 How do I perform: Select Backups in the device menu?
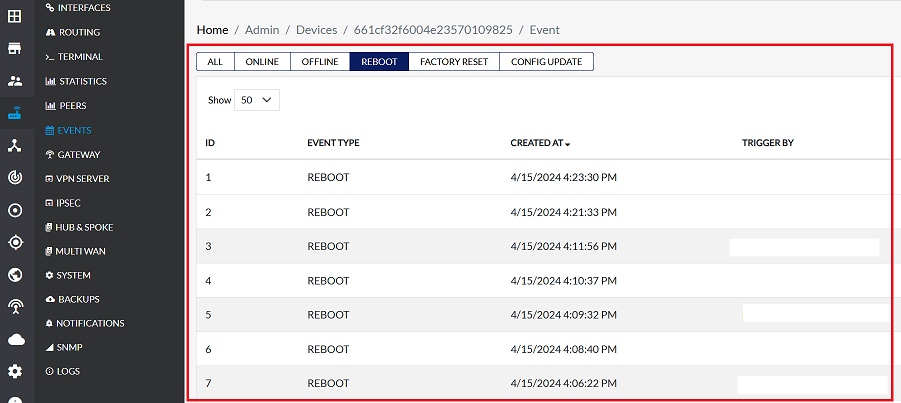click(x=78, y=299)
